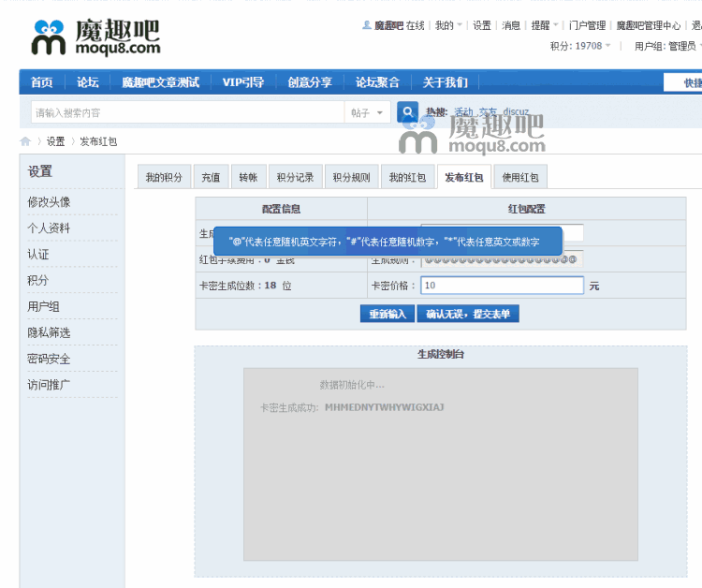This screenshot has width=702, height=588.
Task: Switch to the 我的积分 tab
Action: 164,177
